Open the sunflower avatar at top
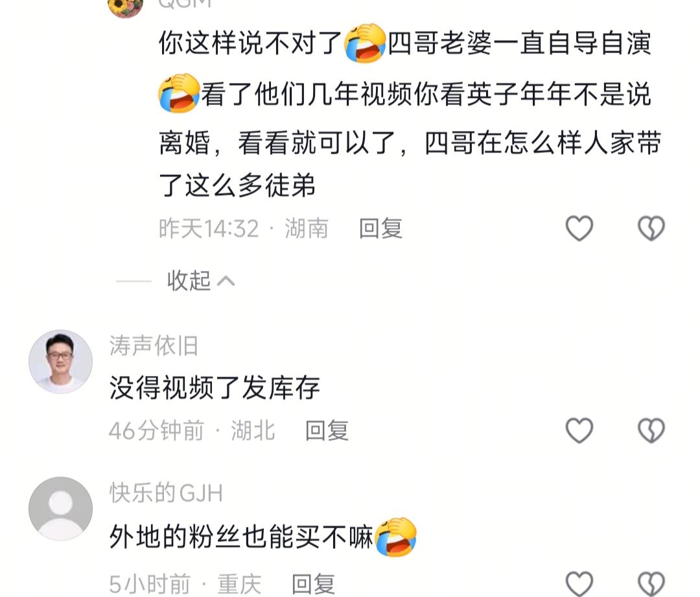 pyautogui.click(x=126, y=6)
